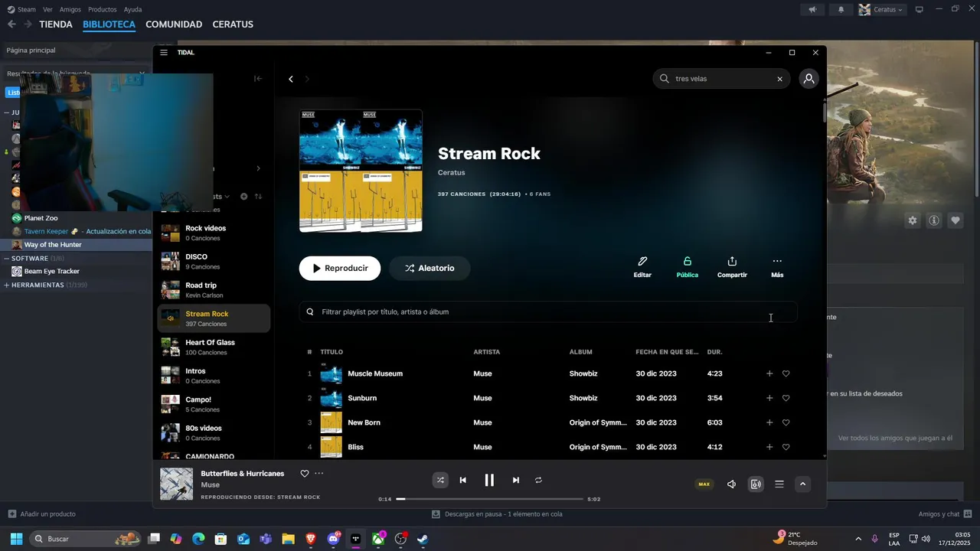Screen dimensions: 980x551
Task: Open the Más options menu
Action: (777, 267)
